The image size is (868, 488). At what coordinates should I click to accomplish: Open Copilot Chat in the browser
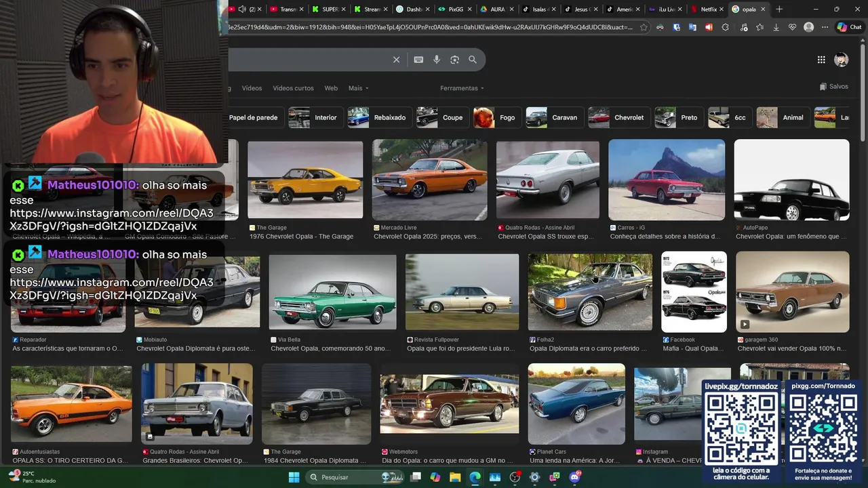click(x=848, y=27)
